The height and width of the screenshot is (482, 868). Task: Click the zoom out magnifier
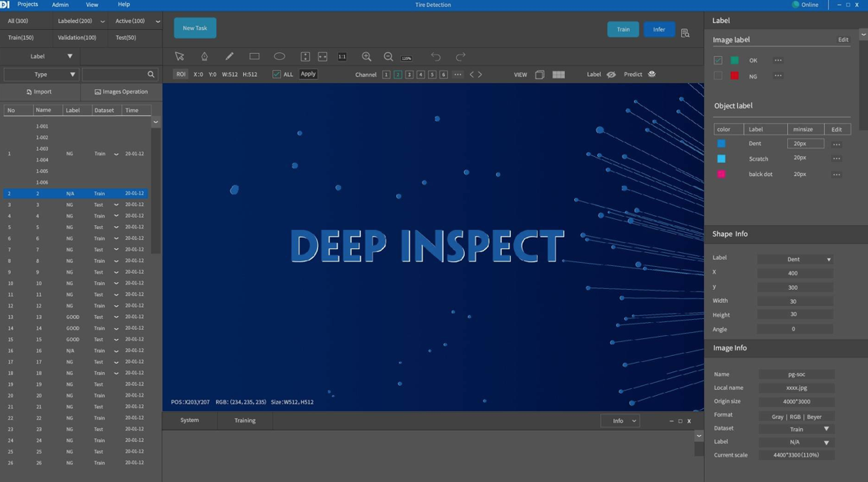coord(389,56)
